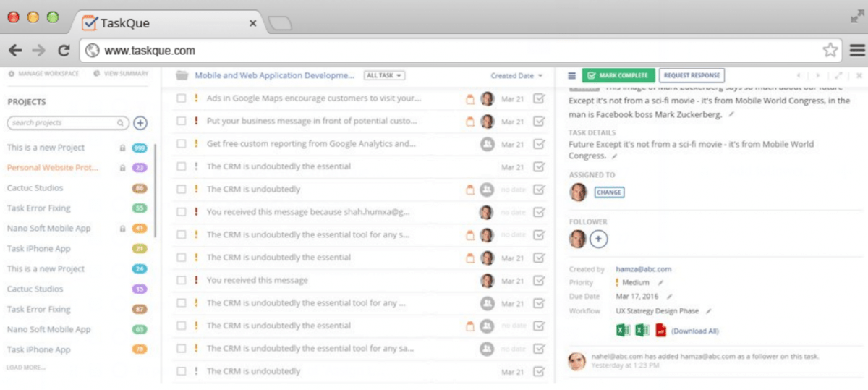Open View Summary

point(122,74)
